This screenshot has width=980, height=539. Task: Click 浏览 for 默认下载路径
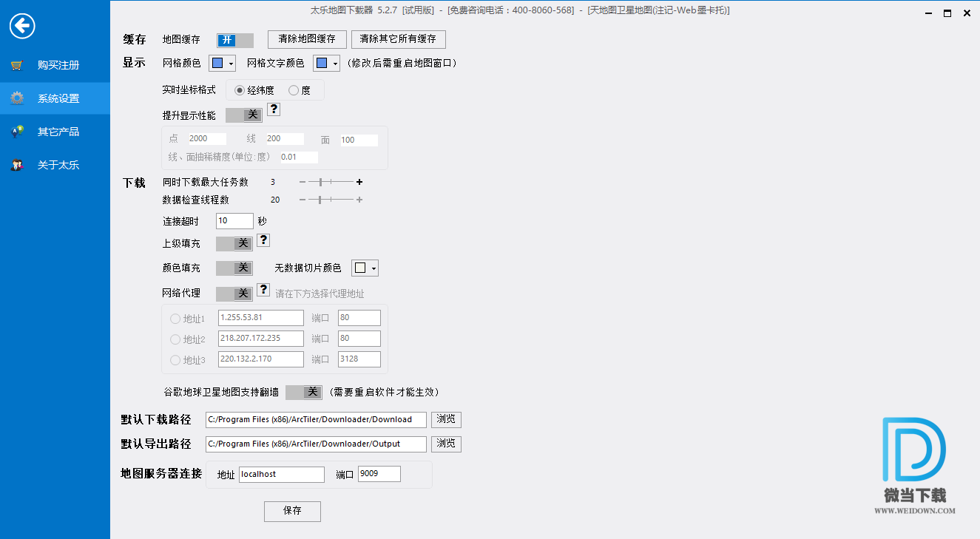[446, 419]
